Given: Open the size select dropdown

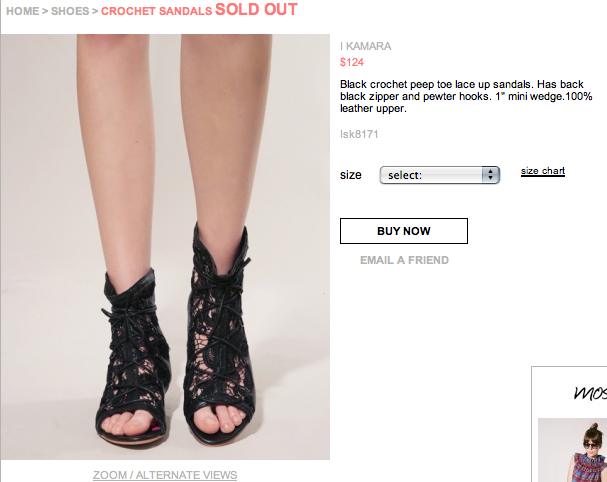Looking at the screenshot, I should pos(438,175).
